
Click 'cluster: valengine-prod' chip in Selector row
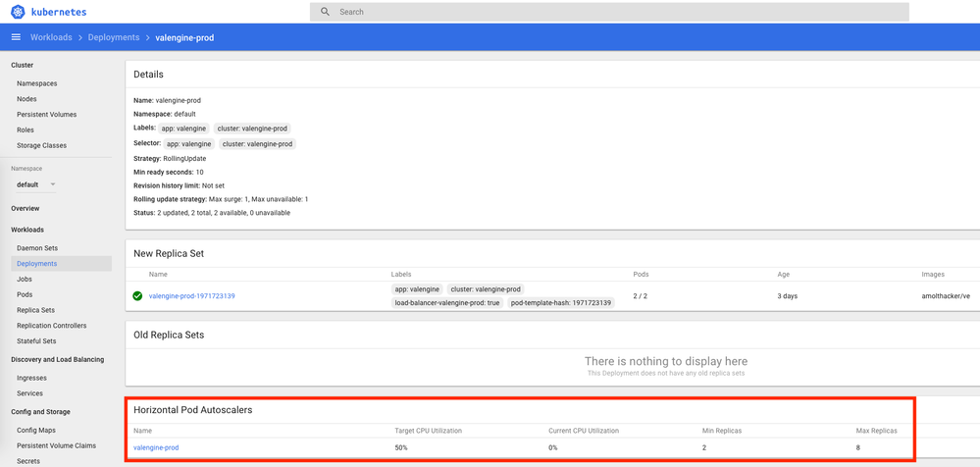(x=257, y=144)
